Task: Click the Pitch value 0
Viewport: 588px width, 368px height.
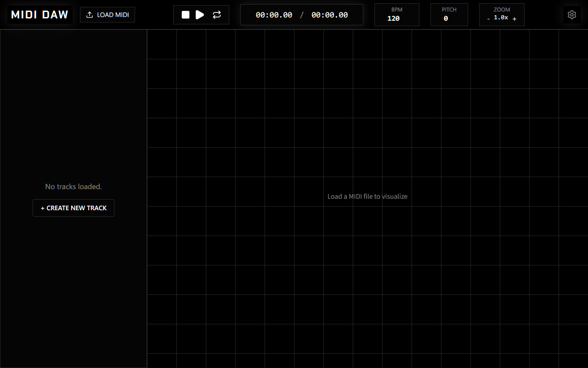Action: point(446,18)
